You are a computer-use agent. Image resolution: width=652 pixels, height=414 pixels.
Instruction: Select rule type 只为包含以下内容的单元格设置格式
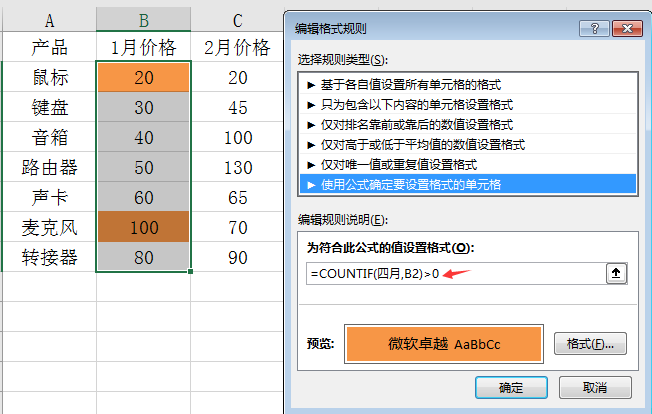point(468,105)
